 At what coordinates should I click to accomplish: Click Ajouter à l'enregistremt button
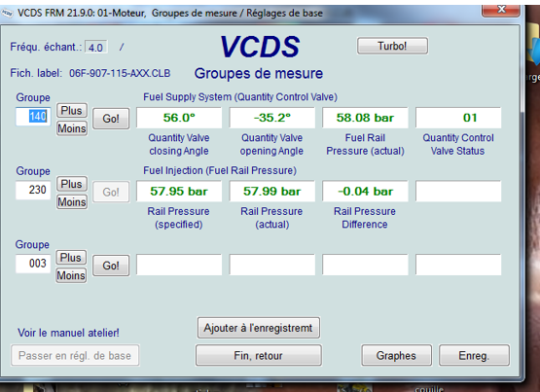click(259, 328)
